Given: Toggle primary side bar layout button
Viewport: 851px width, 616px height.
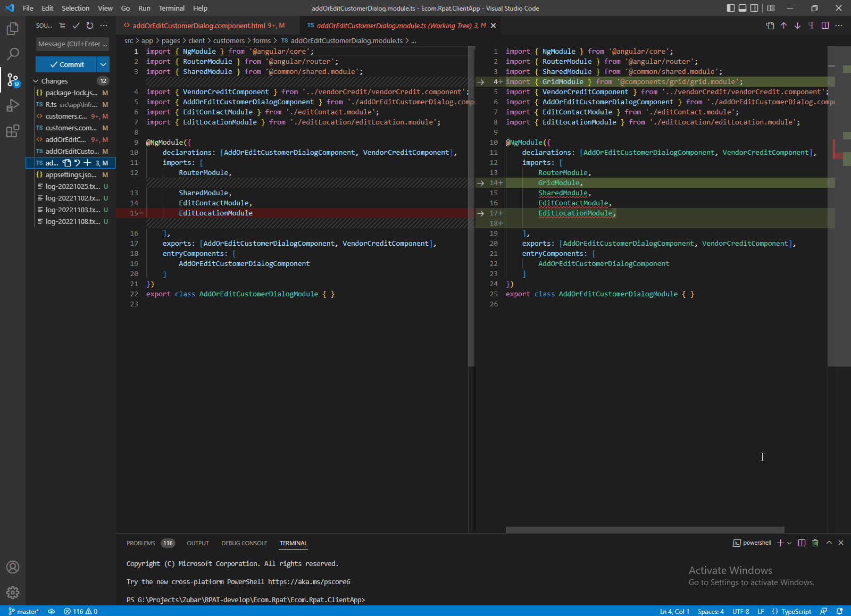Looking at the screenshot, I should [731, 8].
